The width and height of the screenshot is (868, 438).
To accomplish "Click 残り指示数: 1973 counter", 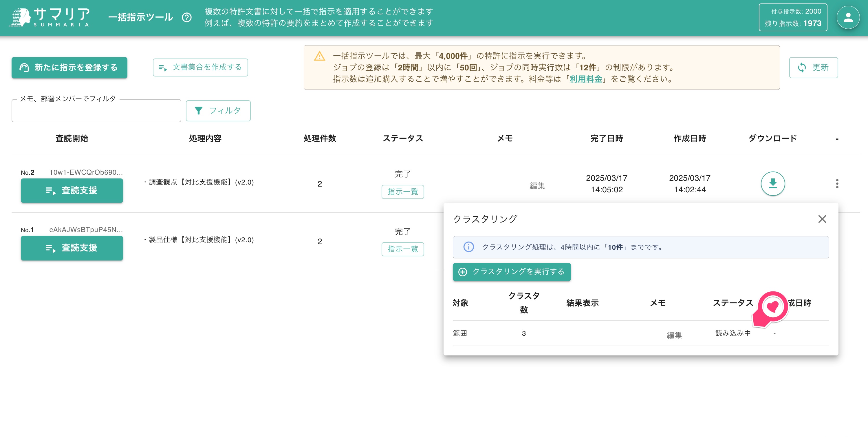I will (x=793, y=23).
